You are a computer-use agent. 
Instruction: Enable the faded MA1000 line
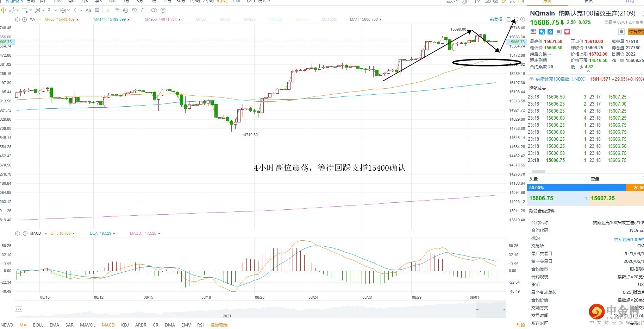329,19
